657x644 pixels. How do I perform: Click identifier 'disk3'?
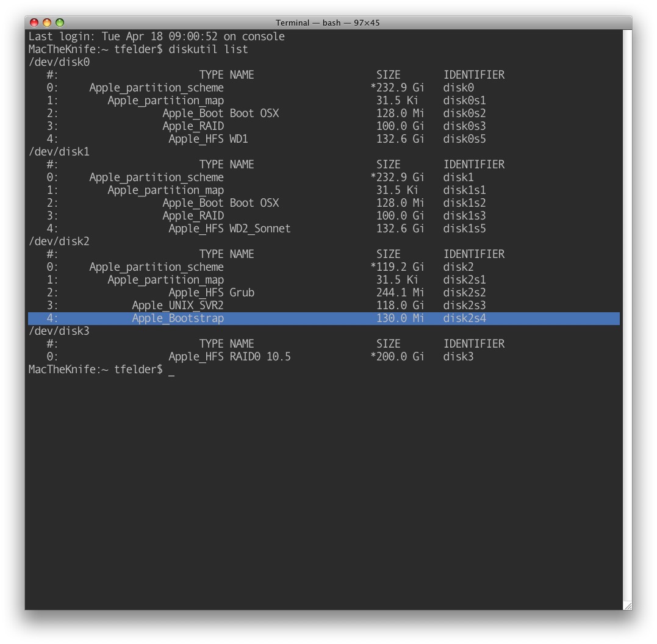458,357
